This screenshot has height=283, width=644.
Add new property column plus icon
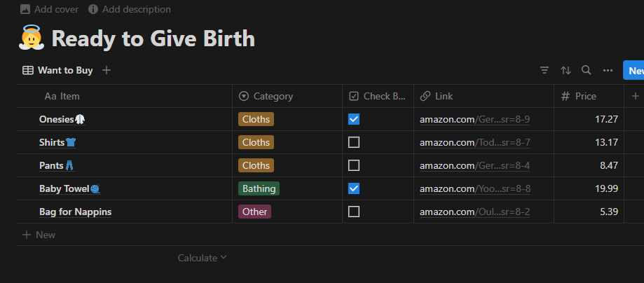pyautogui.click(x=635, y=96)
